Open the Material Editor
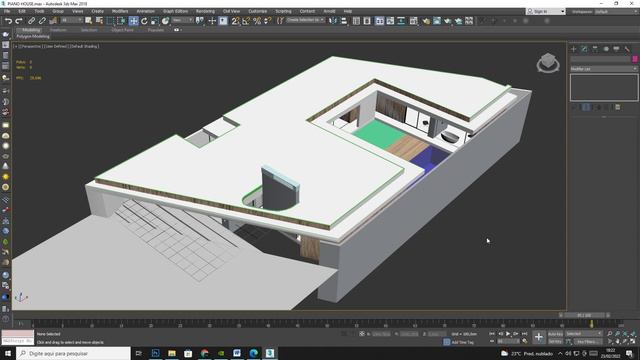Screen dimensions: 640x360 [x=414, y=21]
